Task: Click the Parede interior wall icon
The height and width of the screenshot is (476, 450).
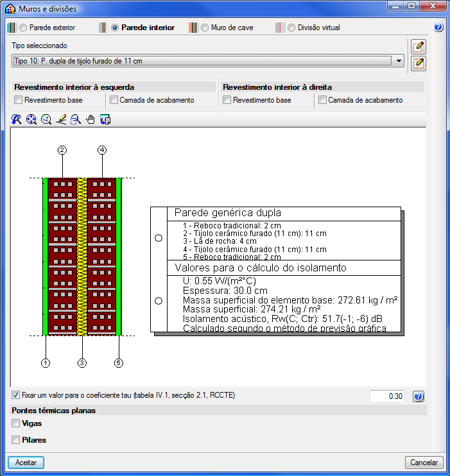Action: pyautogui.click(x=103, y=28)
